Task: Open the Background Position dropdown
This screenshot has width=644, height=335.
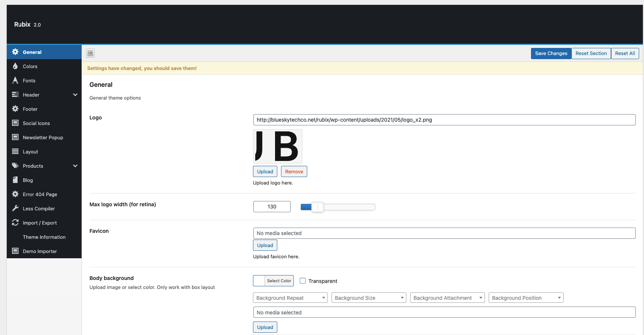Action: click(526, 298)
